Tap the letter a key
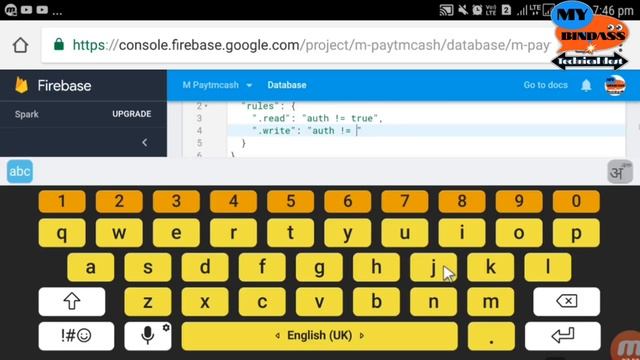Image resolution: width=640 pixels, height=360 pixels. (91, 267)
